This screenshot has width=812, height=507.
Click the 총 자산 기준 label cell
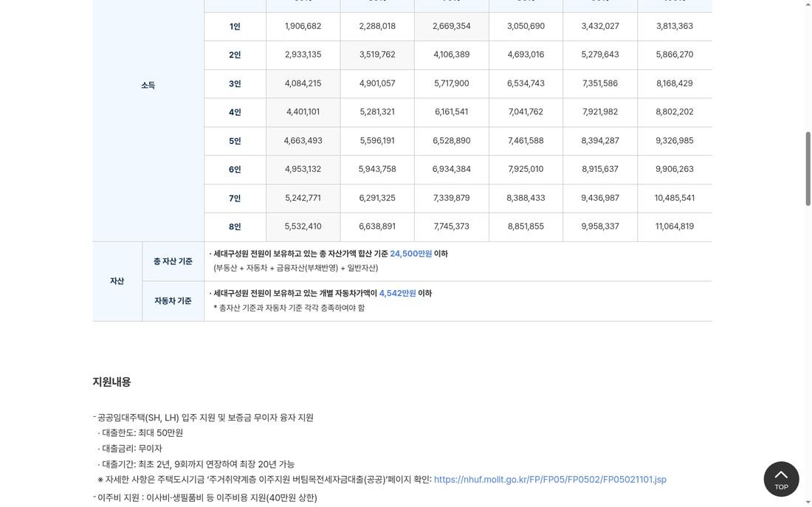click(x=173, y=261)
